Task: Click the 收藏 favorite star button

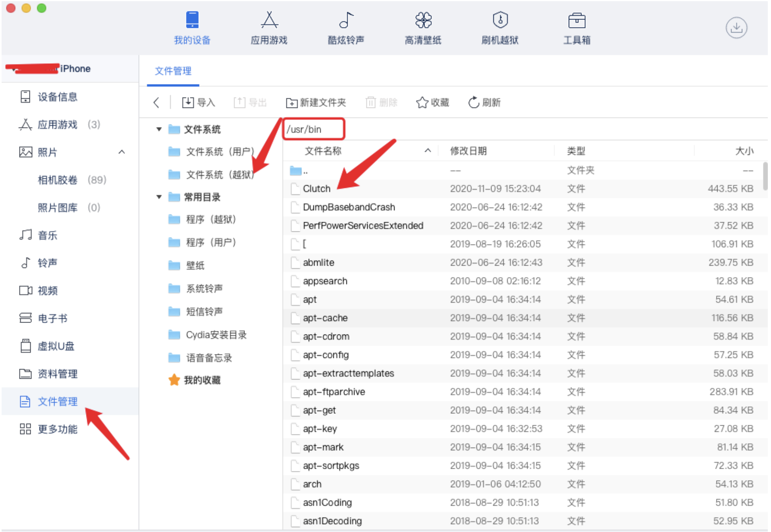Action: tap(432, 103)
